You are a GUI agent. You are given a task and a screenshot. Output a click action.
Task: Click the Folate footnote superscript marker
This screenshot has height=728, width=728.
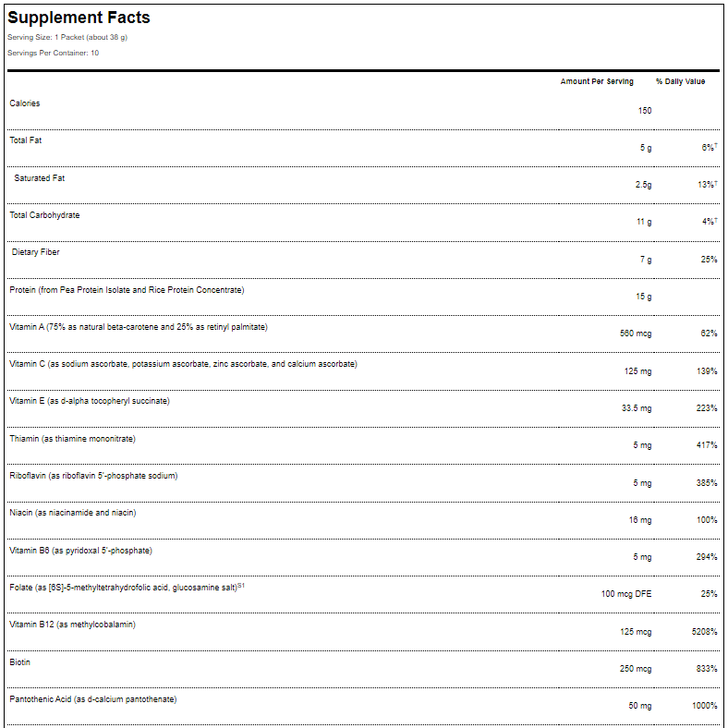pos(241,586)
